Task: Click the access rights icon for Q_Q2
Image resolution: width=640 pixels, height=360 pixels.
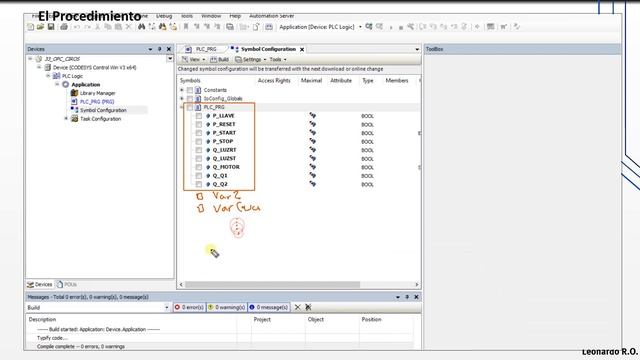Action: tap(312, 184)
